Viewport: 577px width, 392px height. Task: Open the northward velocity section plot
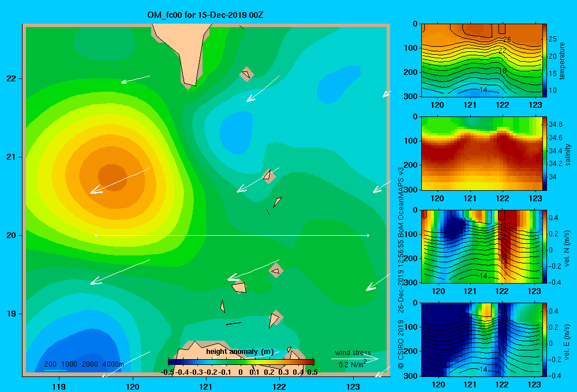pos(481,246)
